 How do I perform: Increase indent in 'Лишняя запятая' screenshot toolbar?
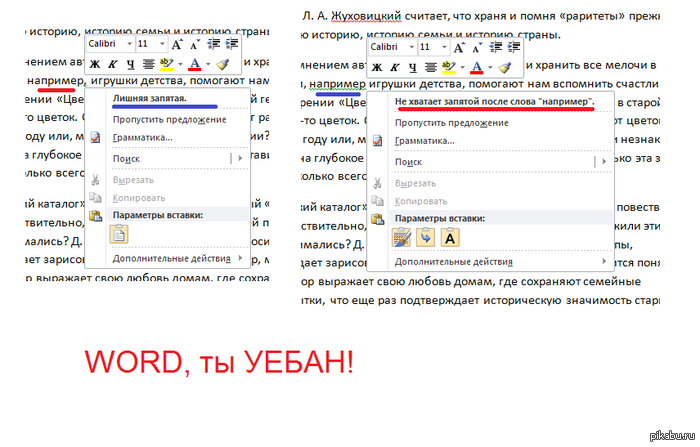pyautogui.click(x=231, y=44)
